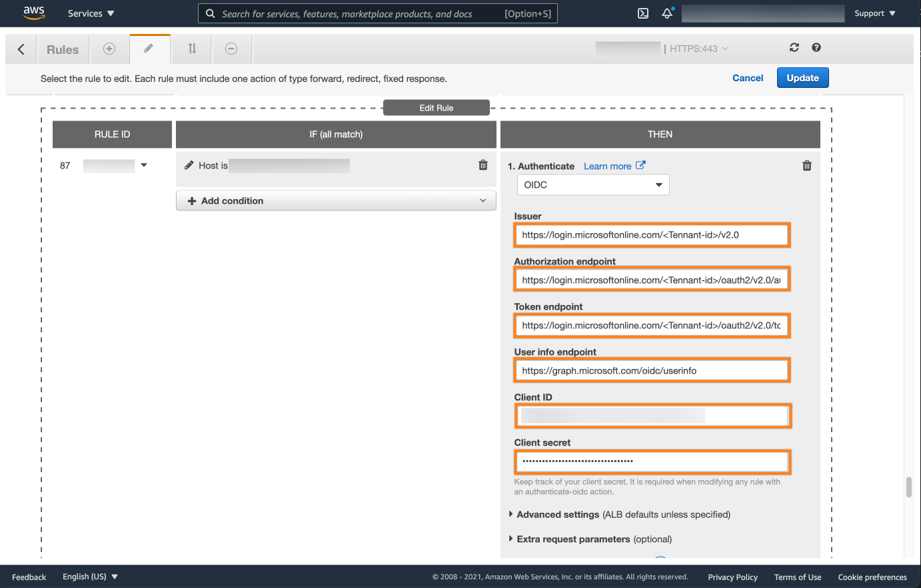Open the Support menu
Screen dimensions: 921x588
tap(874, 13)
